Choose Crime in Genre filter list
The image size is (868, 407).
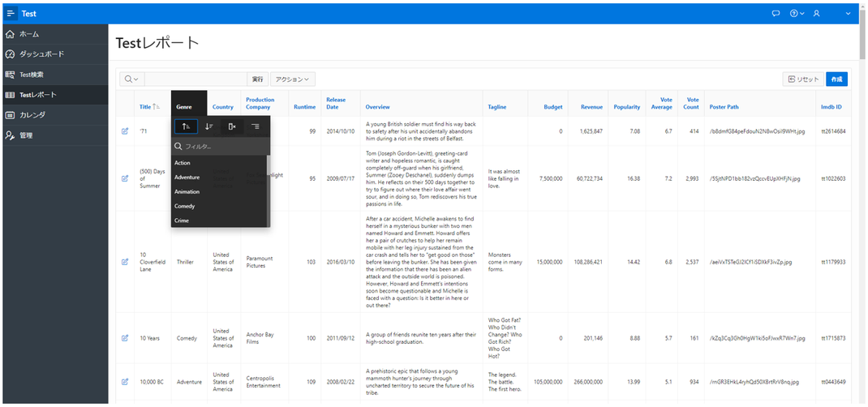point(219,220)
